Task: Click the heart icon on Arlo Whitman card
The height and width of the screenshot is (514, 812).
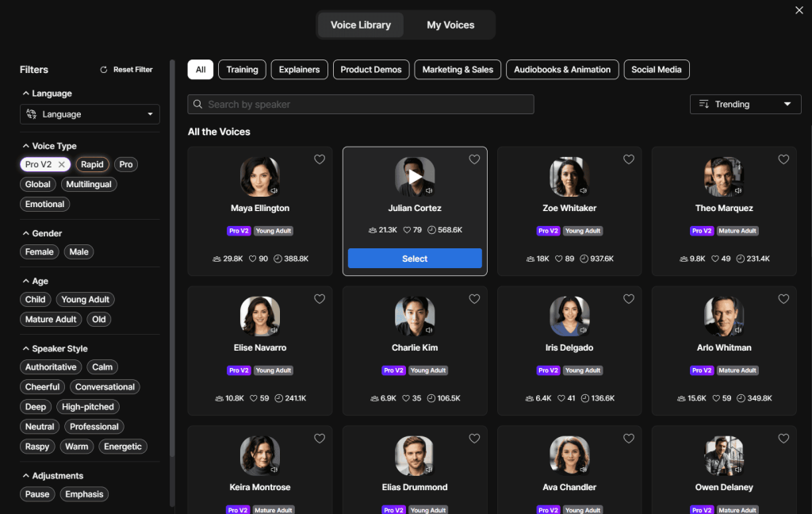Action: [783, 299]
